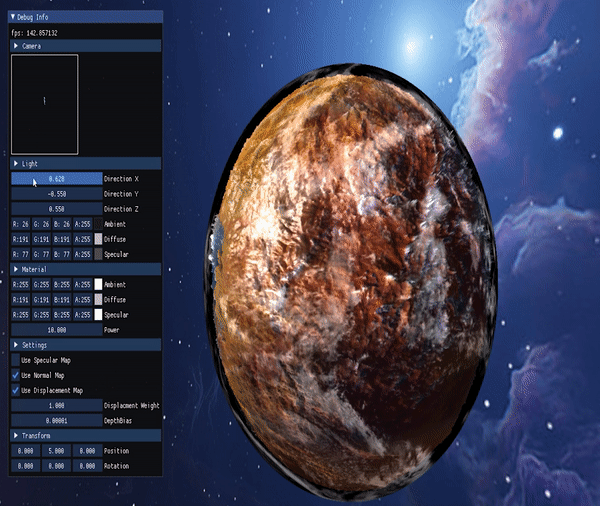The width and height of the screenshot is (600, 506).
Task: Open the Material Diffuse color swatch
Action: click(x=98, y=300)
